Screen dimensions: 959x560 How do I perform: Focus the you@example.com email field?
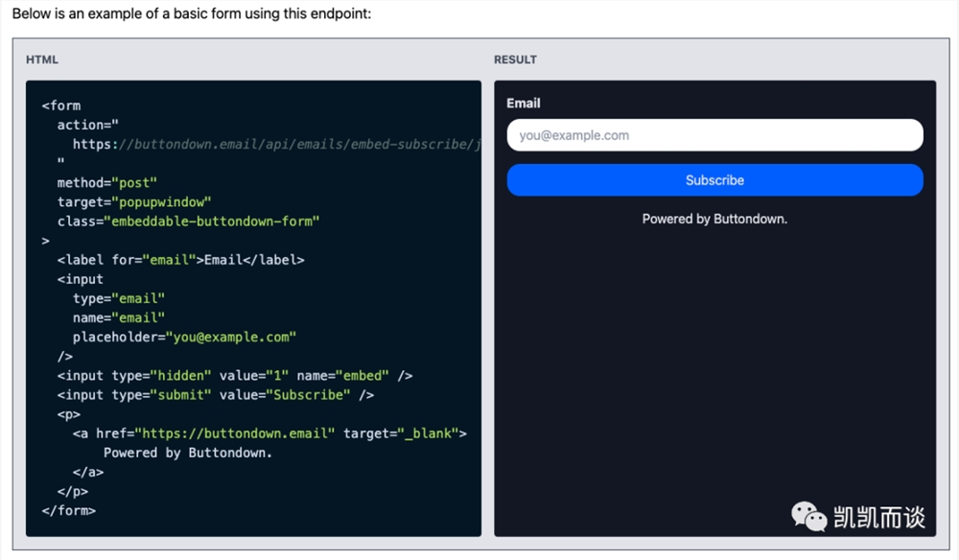pyautogui.click(x=714, y=135)
